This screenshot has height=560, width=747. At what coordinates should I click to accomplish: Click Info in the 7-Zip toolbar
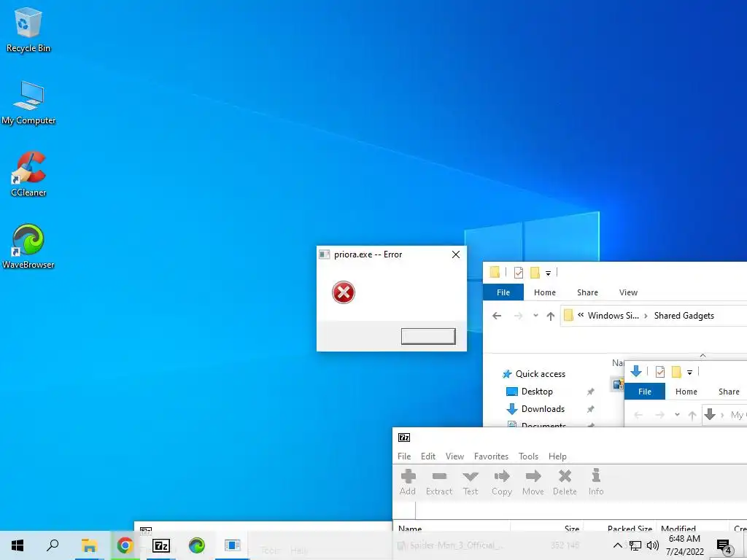(x=596, y=482)
